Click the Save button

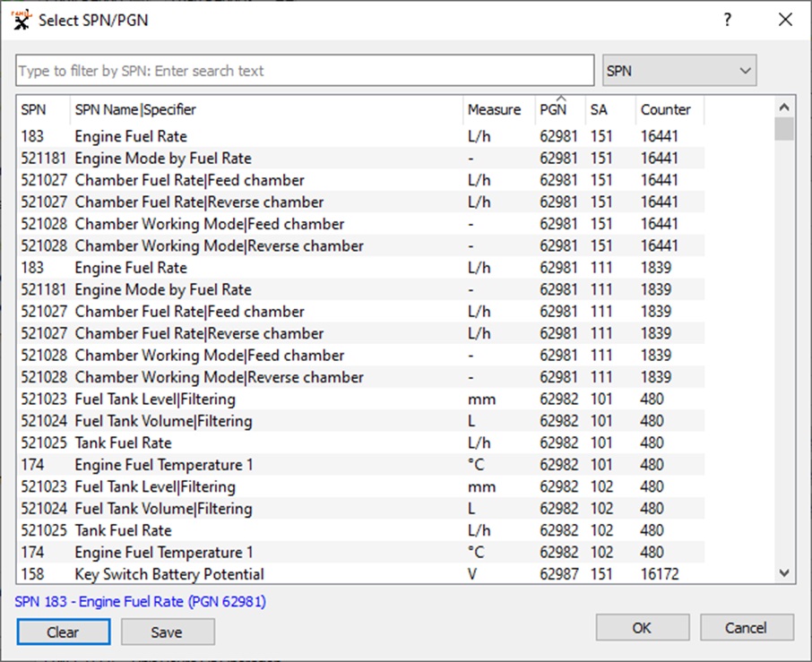[168, 632]
